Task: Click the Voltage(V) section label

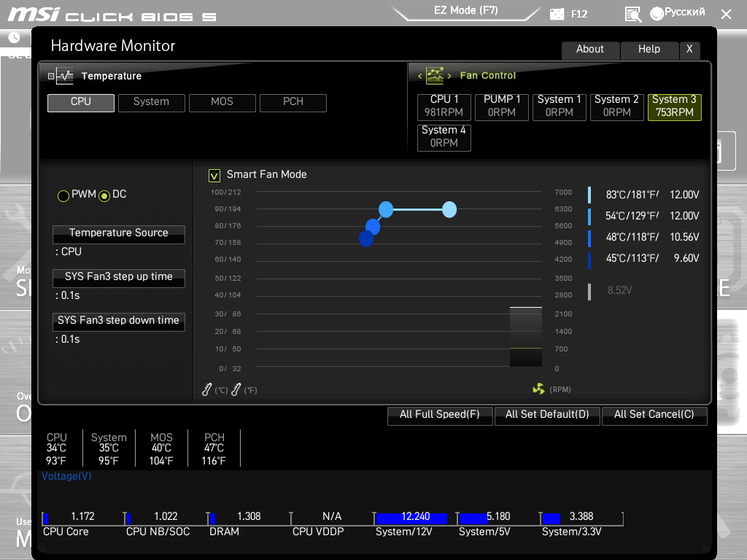Action: pyautogui.click(x=66, y=476)
